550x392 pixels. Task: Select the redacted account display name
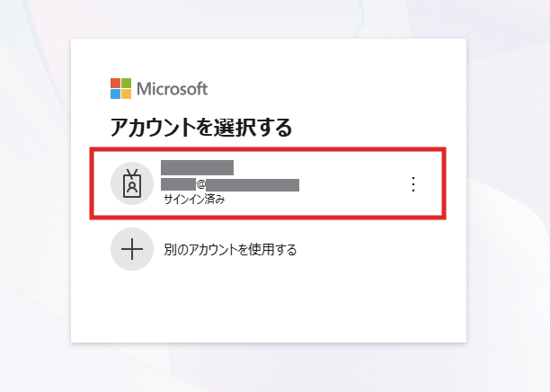point(197,167)
